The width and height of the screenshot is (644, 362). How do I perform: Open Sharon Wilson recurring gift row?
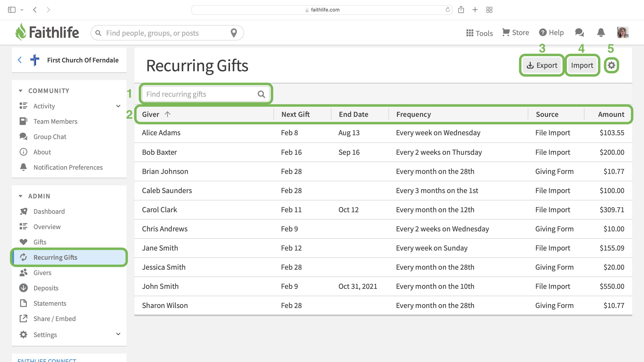click(x=383, y=305)
